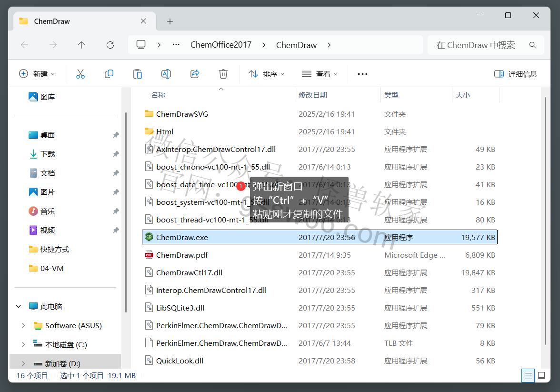Open Documents (文档) in sidebar
The image size is (560, 392).
tap(42, 173)
